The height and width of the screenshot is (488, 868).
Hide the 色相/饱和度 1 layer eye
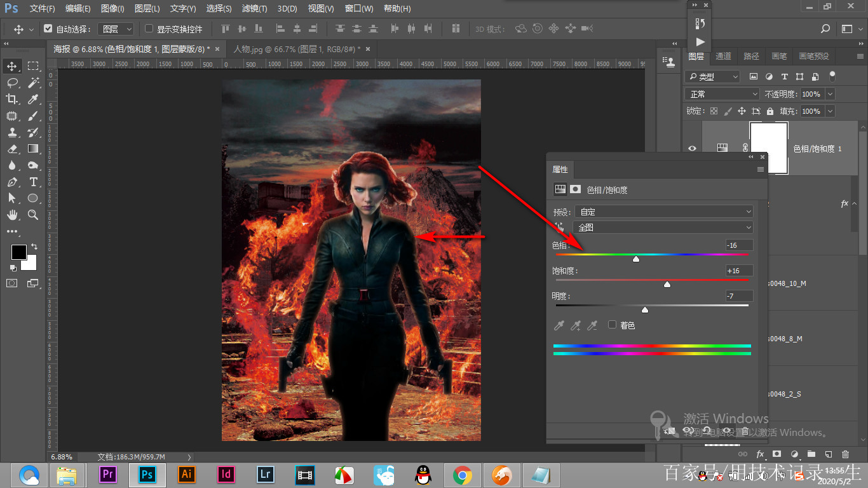click(x=692, y=148)
